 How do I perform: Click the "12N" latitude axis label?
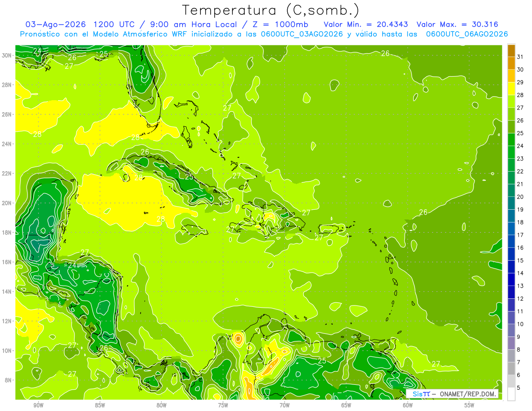pos(7,321)
